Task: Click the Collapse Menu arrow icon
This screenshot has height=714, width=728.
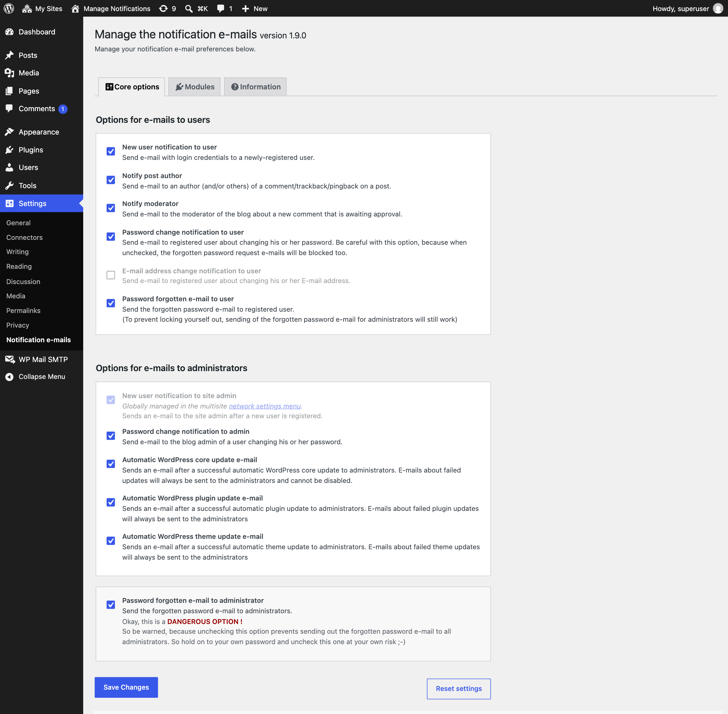Action: coord(9,377)
